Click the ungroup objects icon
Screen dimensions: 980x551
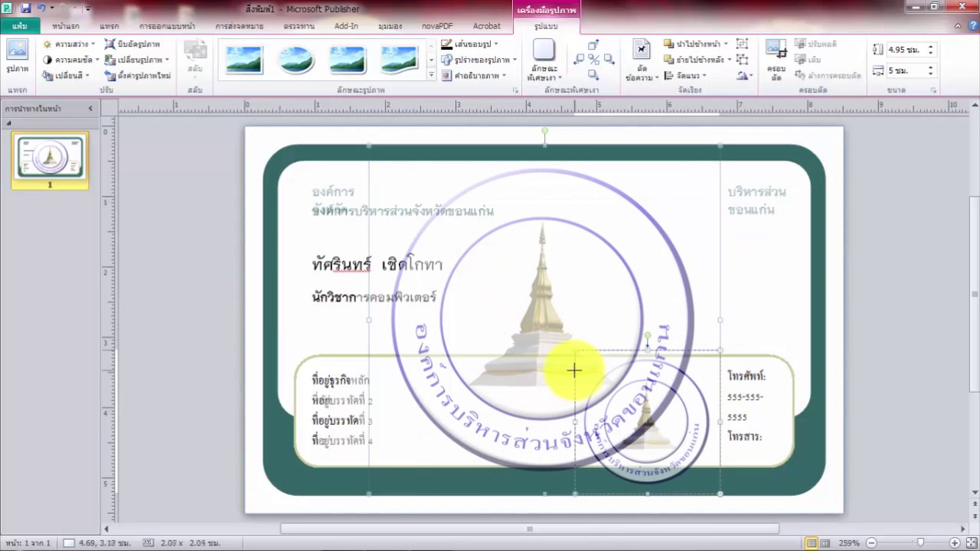point(742,60)
